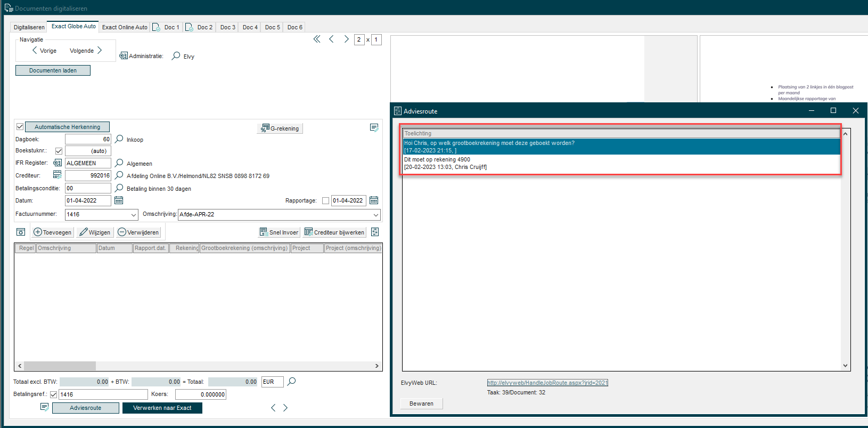
Task: Click the settings icon left of Toevoegen
Action: (21, 232)
